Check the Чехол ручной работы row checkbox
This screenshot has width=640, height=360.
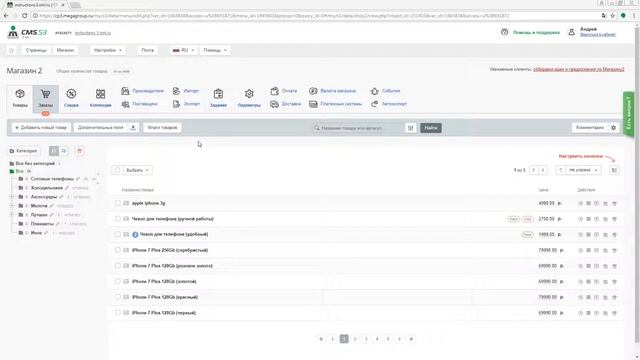[118, 219]
